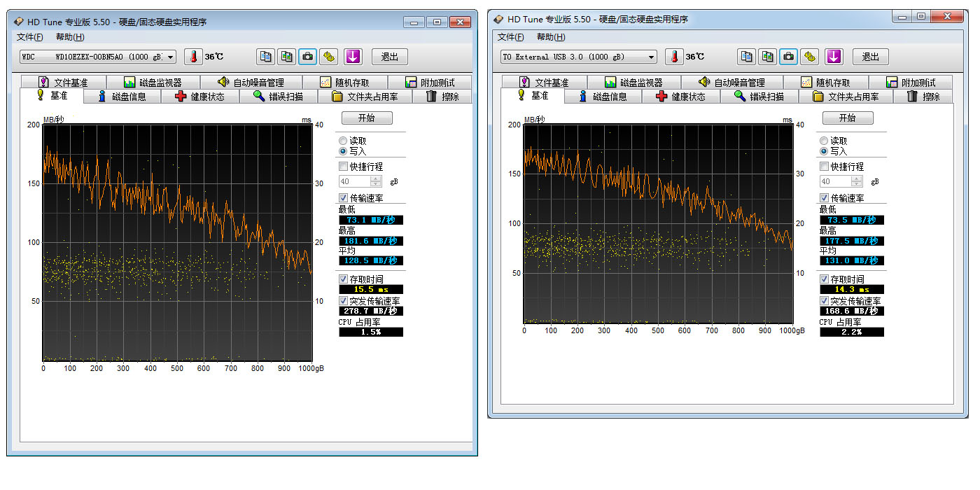Open 磁盘监视器 tab in External USB window
This screenshot has height=490, width=980.
633,83
